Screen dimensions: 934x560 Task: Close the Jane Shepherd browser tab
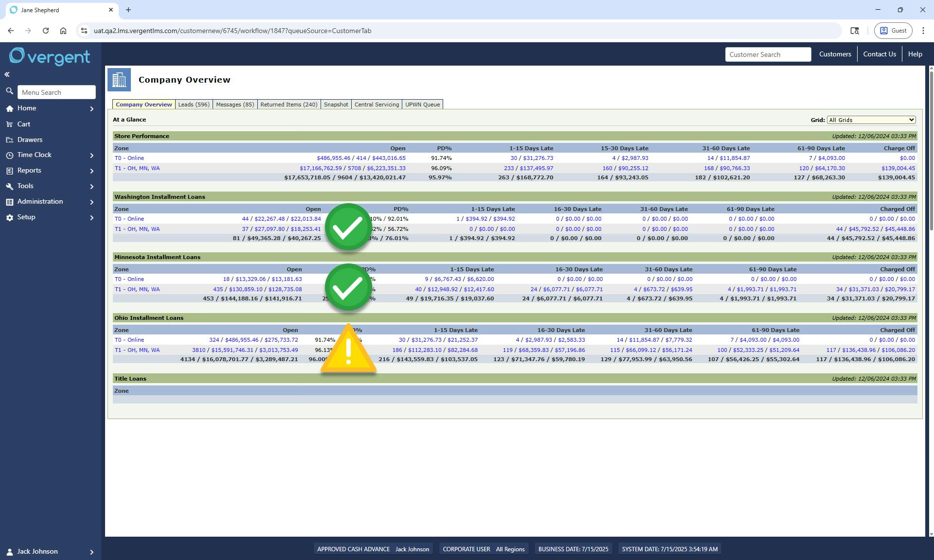click(111, 10)
